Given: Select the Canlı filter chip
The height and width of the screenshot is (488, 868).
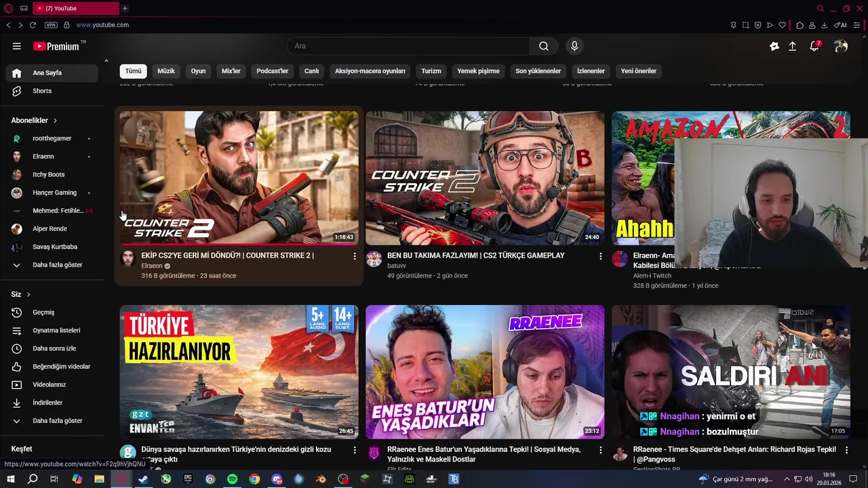Looking at the screenshot, I should pos(311,71).
